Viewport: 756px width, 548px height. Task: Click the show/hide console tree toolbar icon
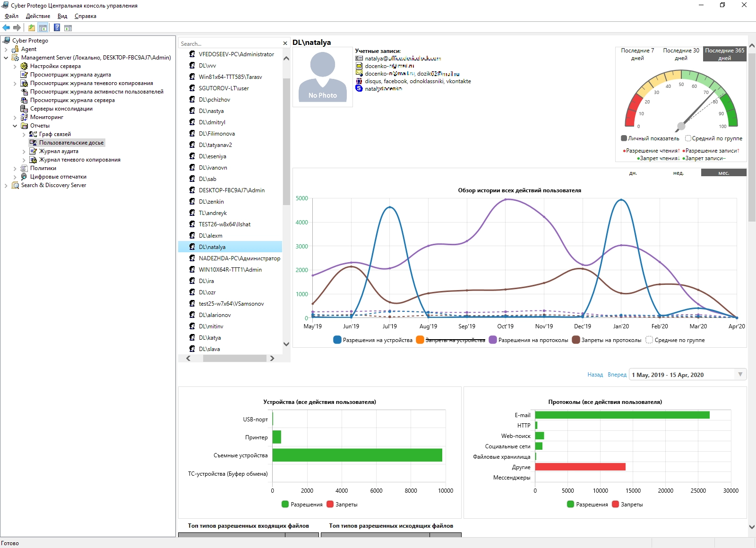coord(43,28)
